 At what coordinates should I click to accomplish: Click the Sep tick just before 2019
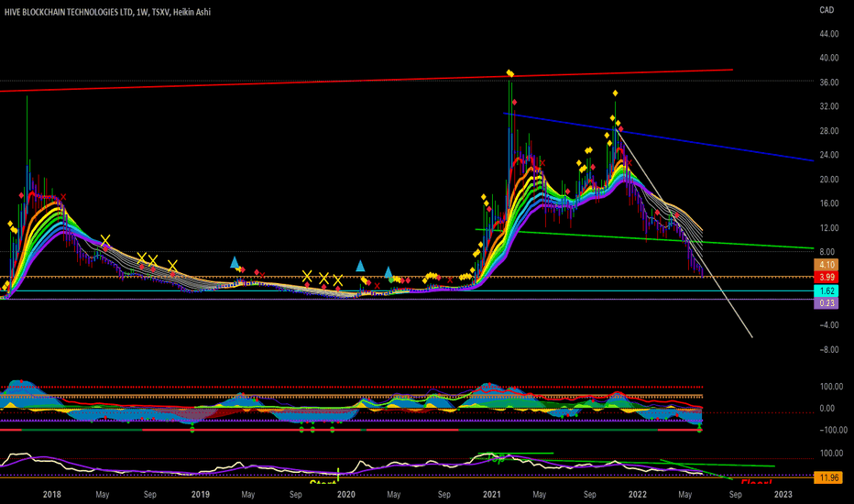tap(149, 495)
